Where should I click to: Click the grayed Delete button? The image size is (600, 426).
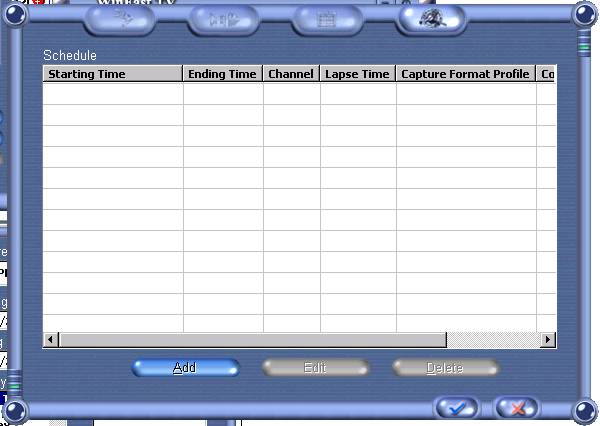(x=445, y=368)
